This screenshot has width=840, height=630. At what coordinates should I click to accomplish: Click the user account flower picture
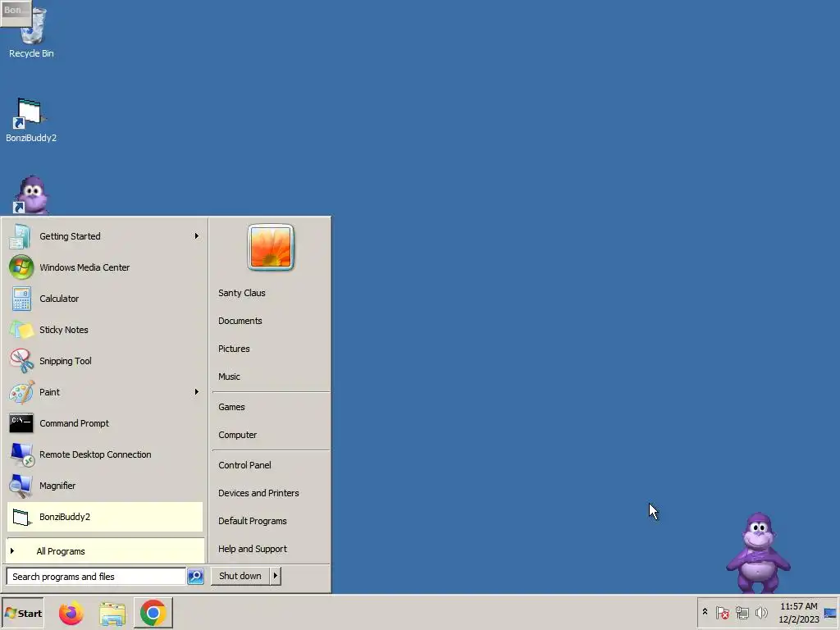[x=271, y=247]
